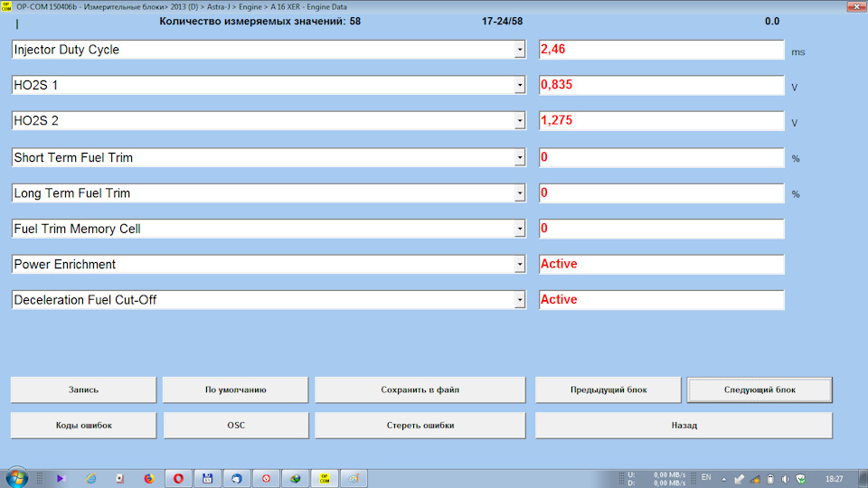Click Сохранить в файл button

420,389
